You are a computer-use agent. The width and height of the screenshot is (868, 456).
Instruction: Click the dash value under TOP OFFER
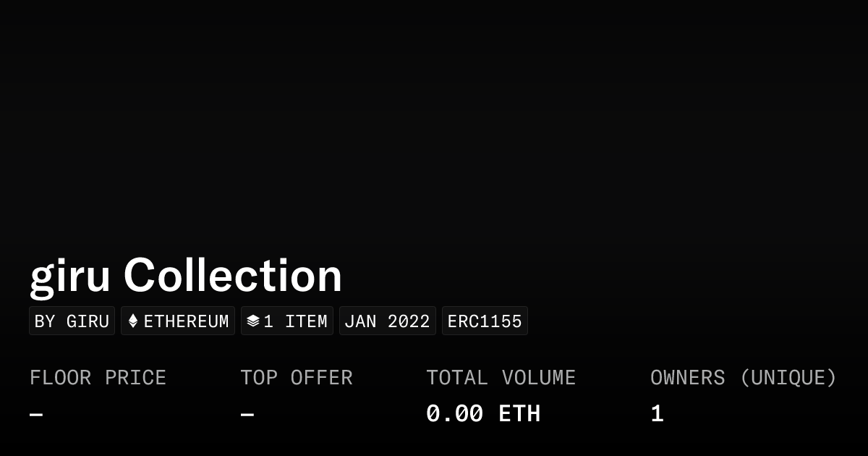247,415
